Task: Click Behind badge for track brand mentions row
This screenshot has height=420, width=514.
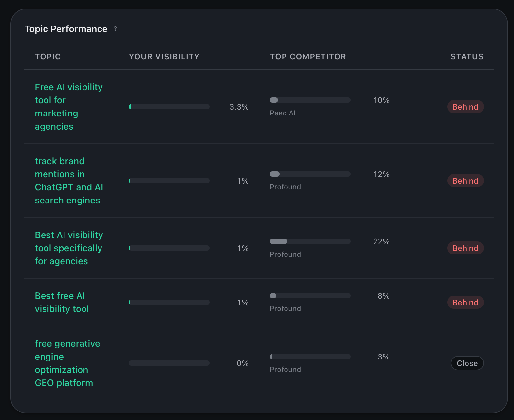Action: tap(465, 181)
